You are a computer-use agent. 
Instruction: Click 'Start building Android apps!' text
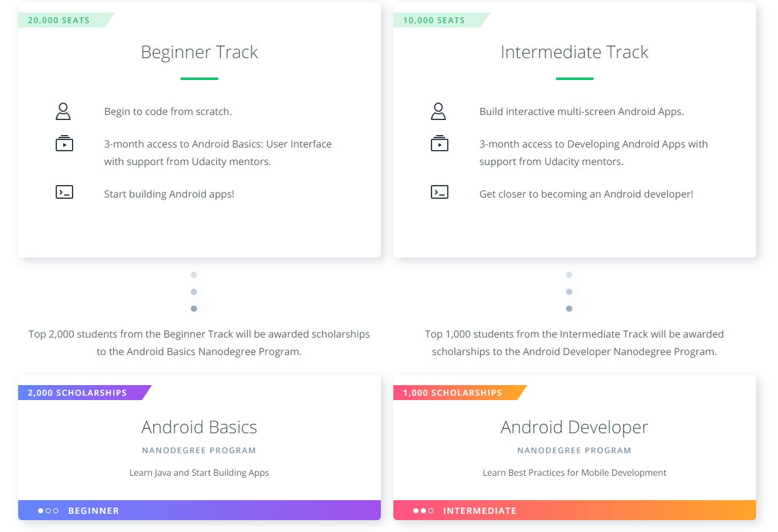[169, 194]
